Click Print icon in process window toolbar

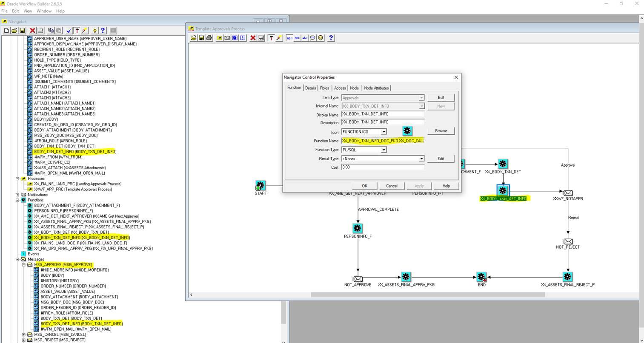pyautogui.click(x=209, y=38)
